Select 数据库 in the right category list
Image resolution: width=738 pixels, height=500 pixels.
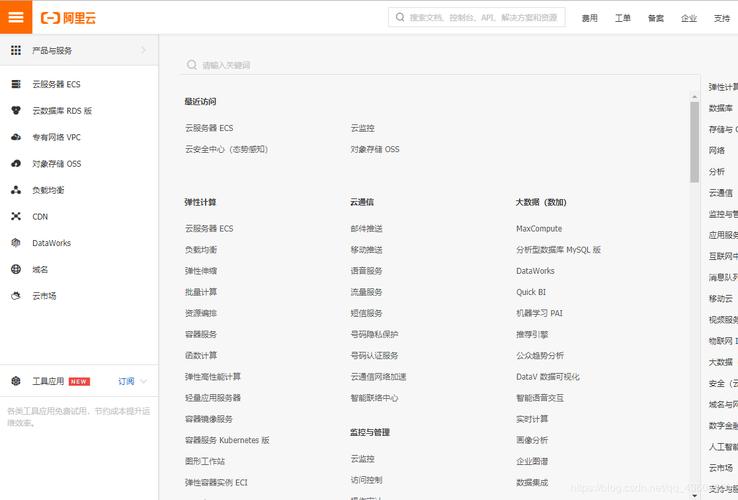[721, 108]
